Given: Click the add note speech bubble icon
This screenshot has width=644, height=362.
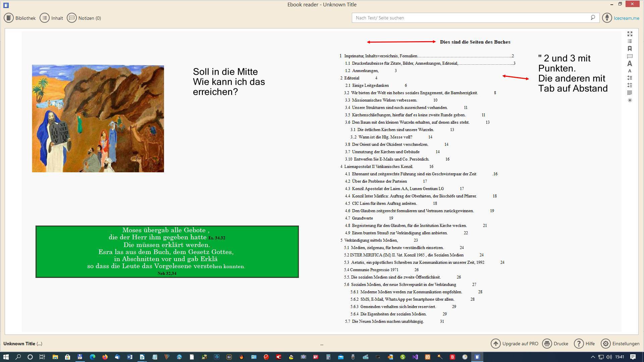Looking at the screenshot, I should point(630,56).
